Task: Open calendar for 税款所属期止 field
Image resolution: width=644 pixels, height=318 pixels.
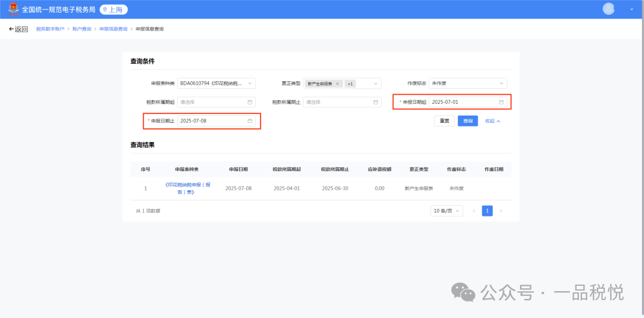Action: (x=376, y=102)
